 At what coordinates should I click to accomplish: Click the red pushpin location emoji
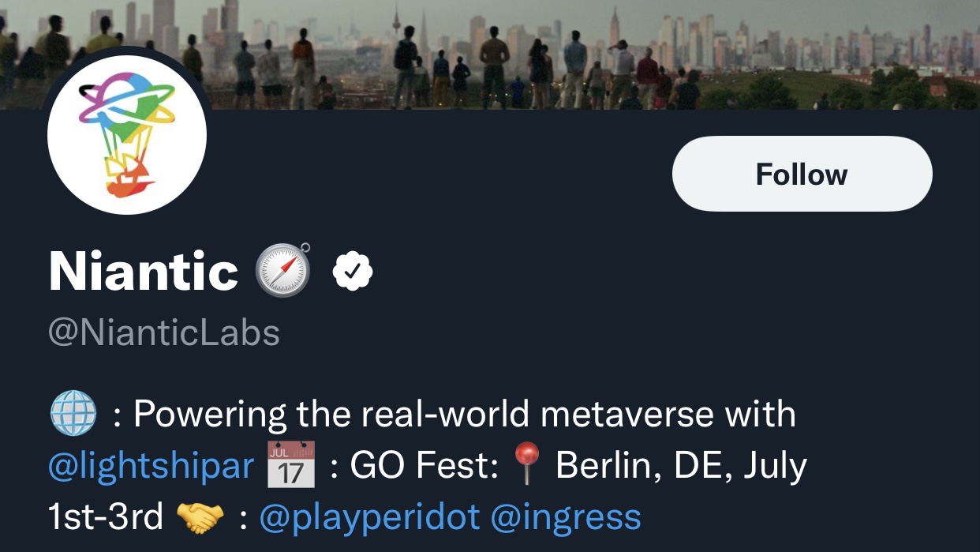pyautogui.click(x=526, y=464)
